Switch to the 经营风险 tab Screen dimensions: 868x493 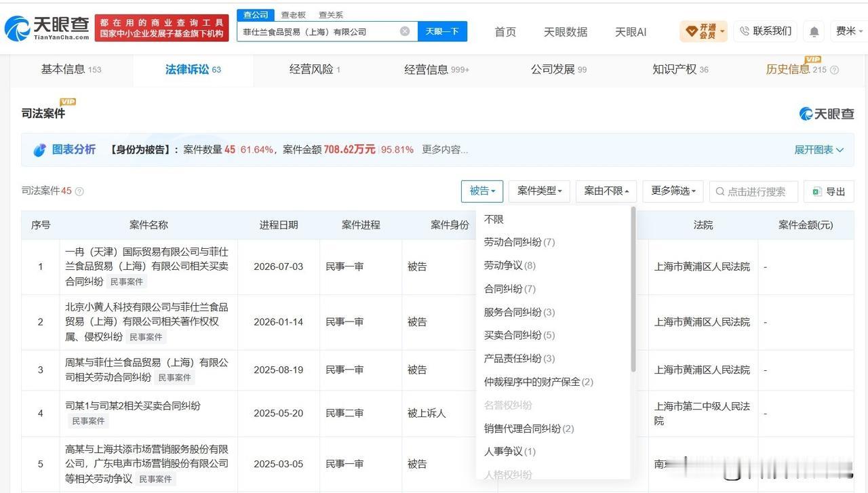315,69
